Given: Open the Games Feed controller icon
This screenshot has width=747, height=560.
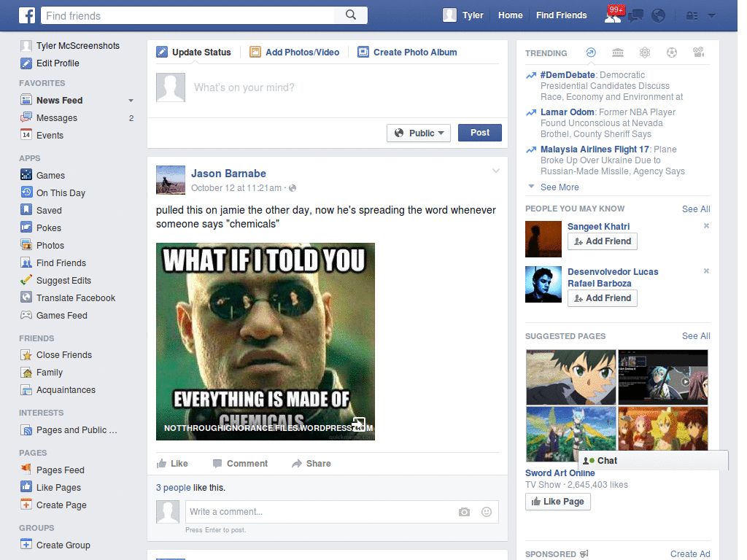Looking at the screenshot, I should (x=26, y=315).
